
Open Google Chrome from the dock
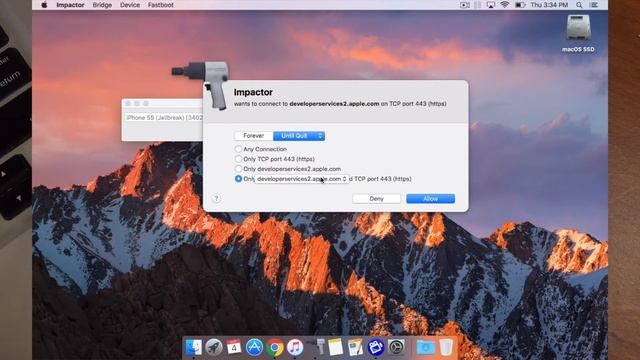tap(275, 347)
